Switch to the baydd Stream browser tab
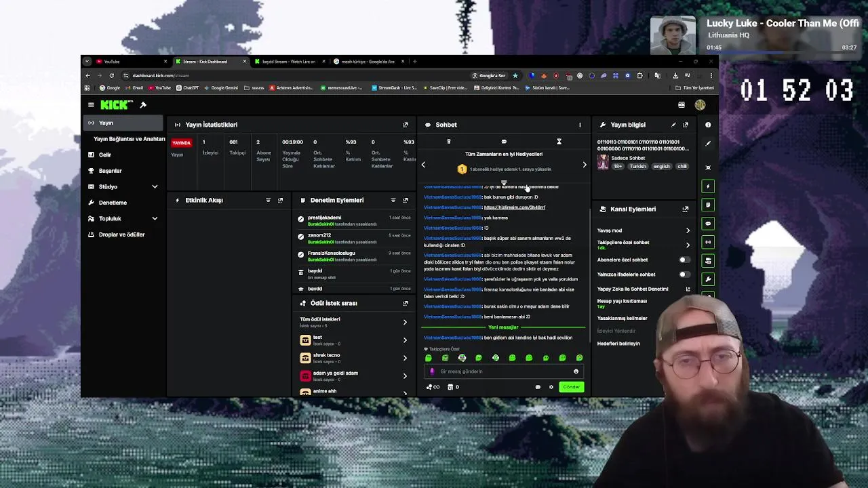 tap(290, 62)
